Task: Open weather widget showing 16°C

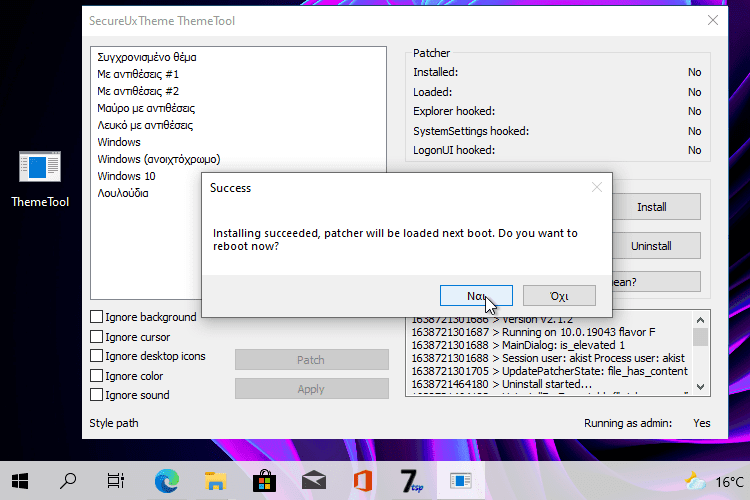Action: pyautogui.click(x=715, y=481)
